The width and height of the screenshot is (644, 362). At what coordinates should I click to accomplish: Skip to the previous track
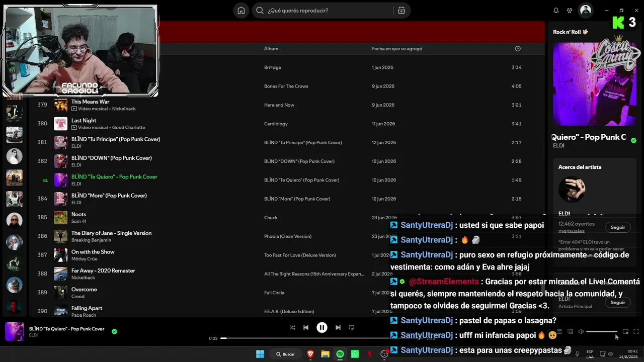[306, 327]
